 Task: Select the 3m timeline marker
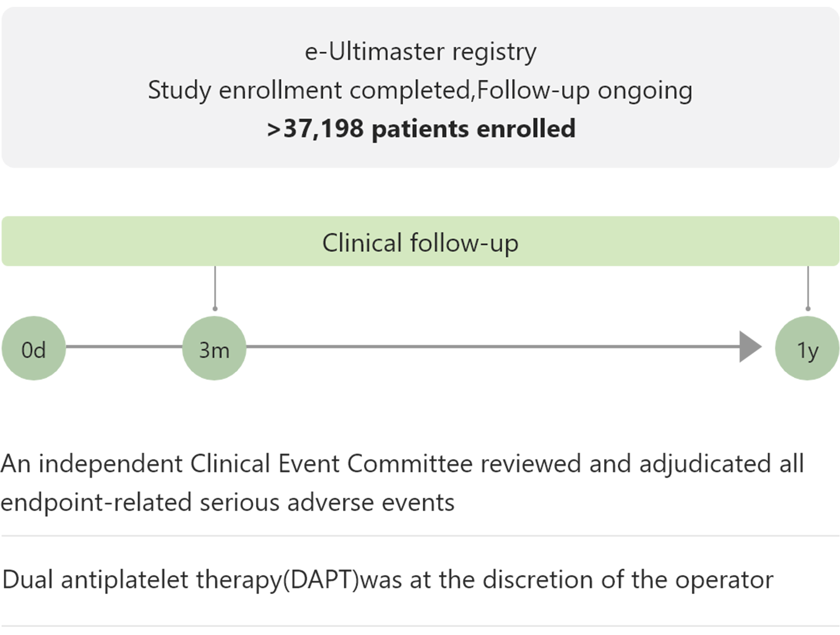point(214,348)
